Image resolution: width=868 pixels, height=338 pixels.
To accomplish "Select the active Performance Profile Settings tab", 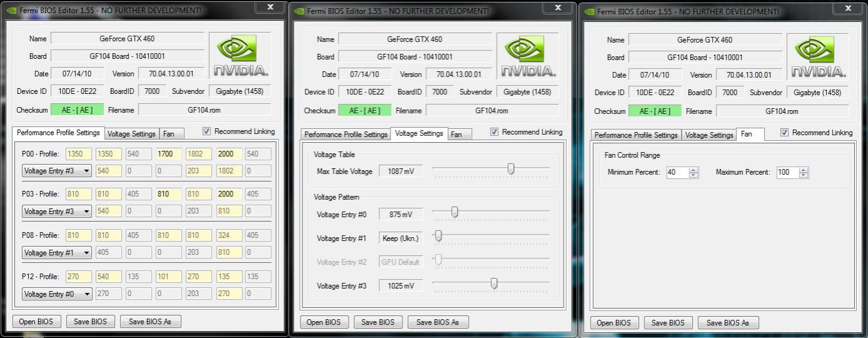I will [58, 133].
